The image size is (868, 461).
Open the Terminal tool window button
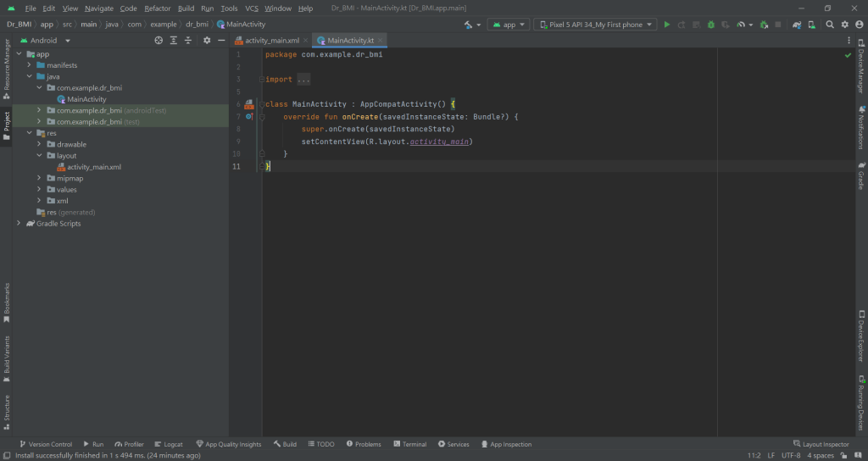tap(409, 444)
